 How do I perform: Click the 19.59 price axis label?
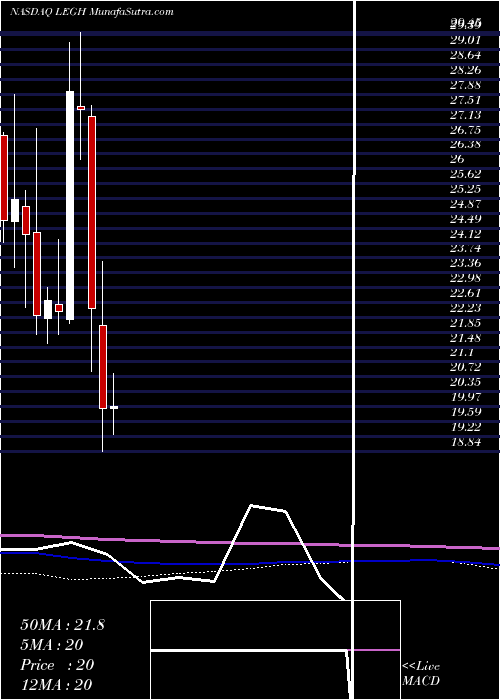(465, 412)
